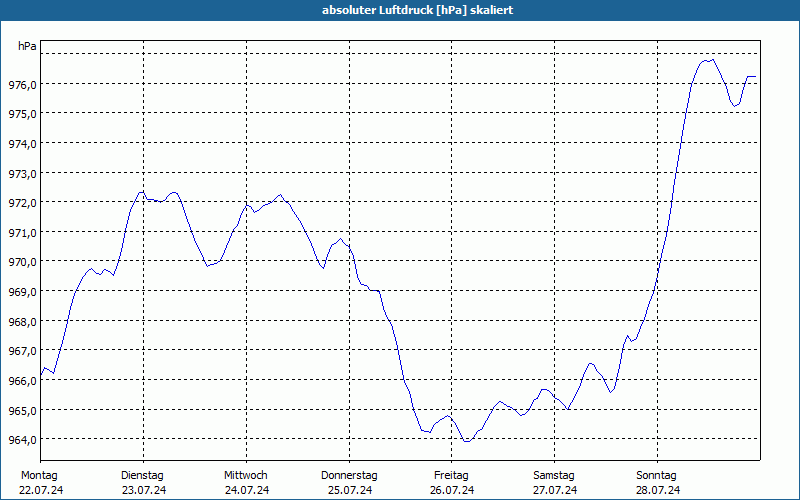Click the 968,0 axis value

(22, 322)
